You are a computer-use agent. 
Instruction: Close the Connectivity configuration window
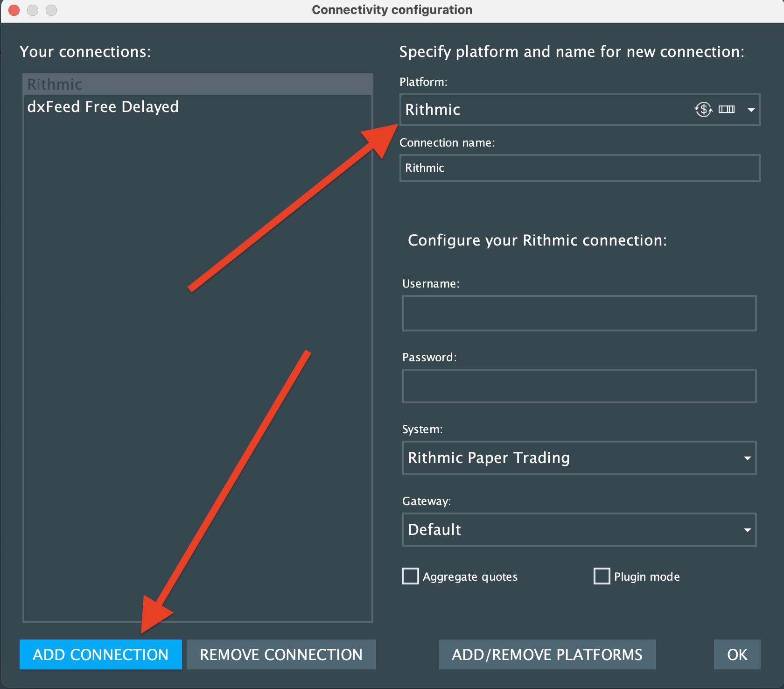point(14,10)
